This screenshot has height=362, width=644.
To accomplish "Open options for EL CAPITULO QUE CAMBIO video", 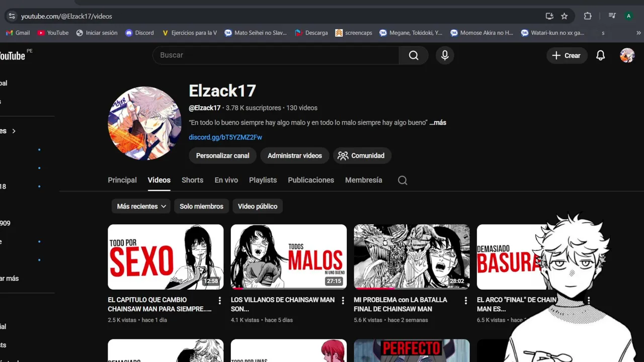I will point(220,301).
